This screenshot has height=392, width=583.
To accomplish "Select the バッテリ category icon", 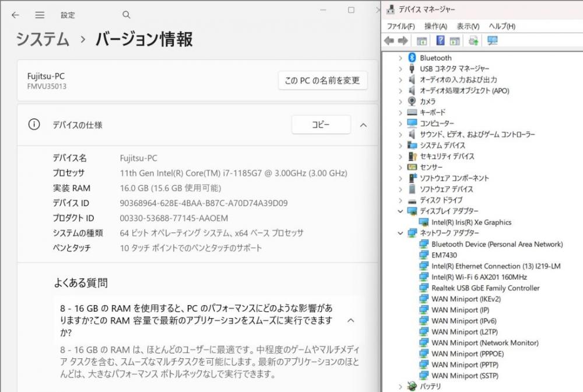I will [412, 386].
